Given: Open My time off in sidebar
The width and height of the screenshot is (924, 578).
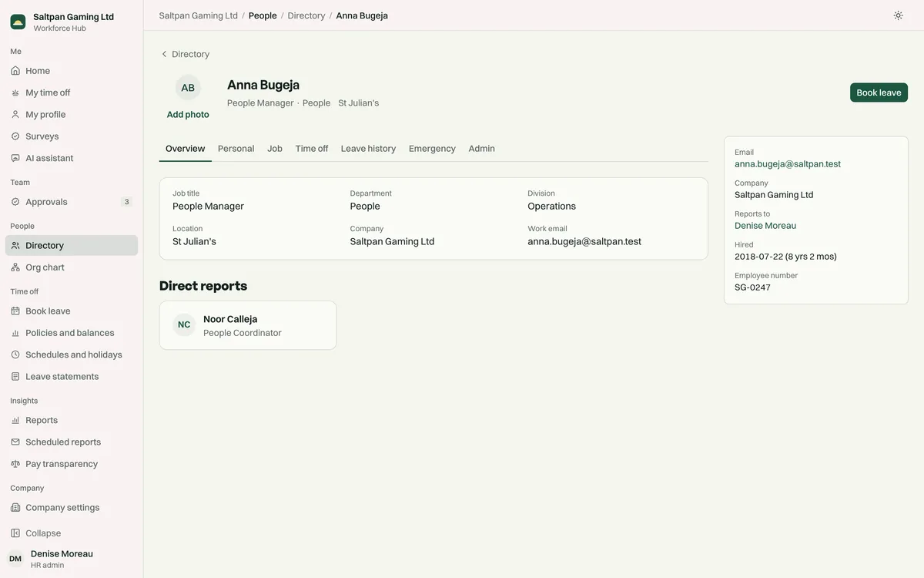Looking at the screenshot, I should (72, 92).
